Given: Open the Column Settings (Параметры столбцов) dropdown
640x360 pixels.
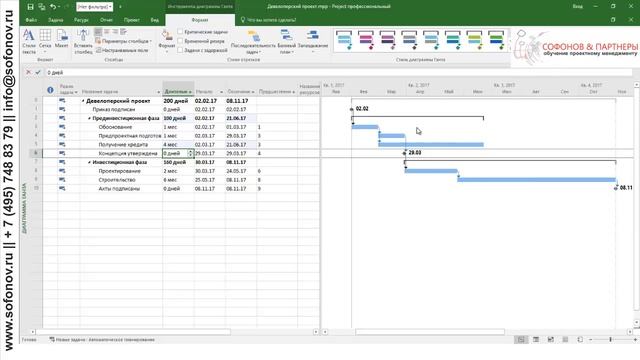Looking at the screenshot, I should pos(124,41).
